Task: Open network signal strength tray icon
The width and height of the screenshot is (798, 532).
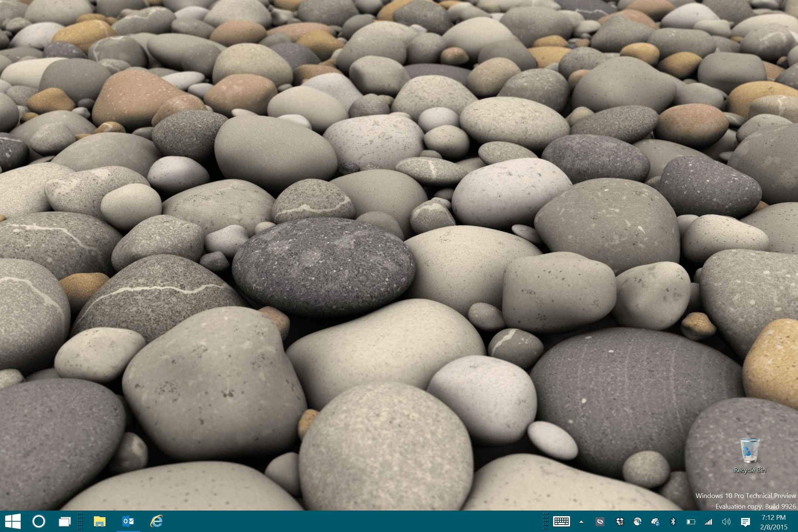Action: point(708,522)
